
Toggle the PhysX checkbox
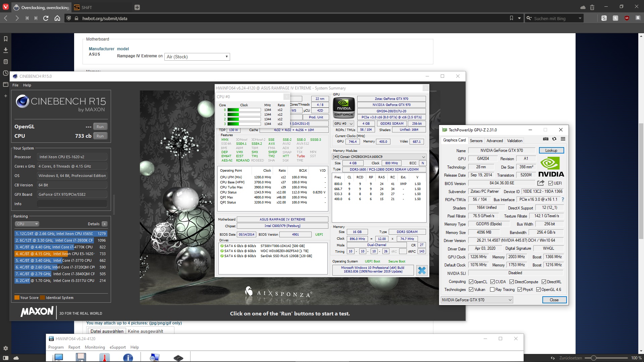tap(520, 290)
